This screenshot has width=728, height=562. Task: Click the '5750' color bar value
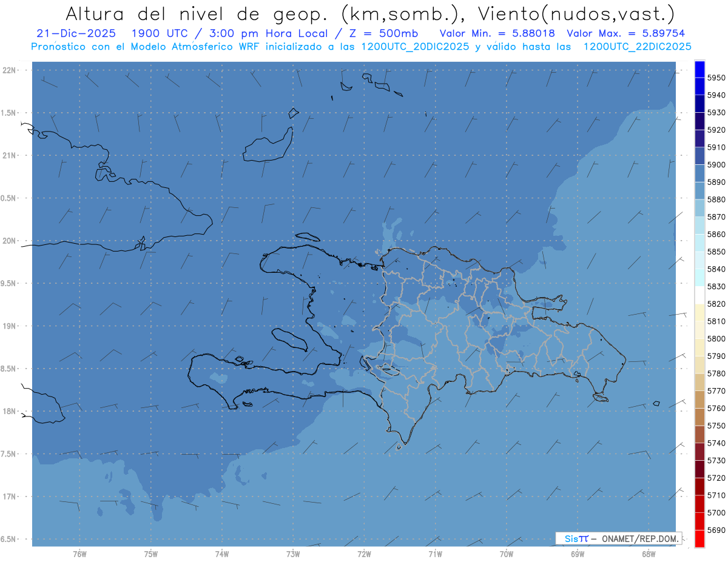click(716, 426)
